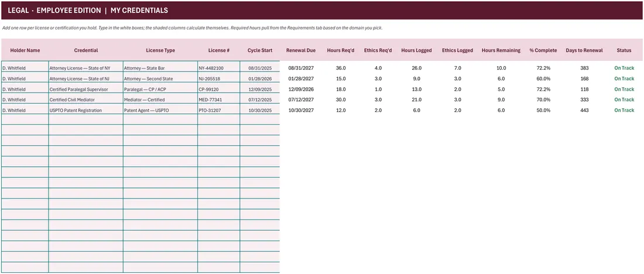The height and width of the screenshot is (274, 644).
Task: Click cycle start date 10/30/2025
Action: [259, 110]
